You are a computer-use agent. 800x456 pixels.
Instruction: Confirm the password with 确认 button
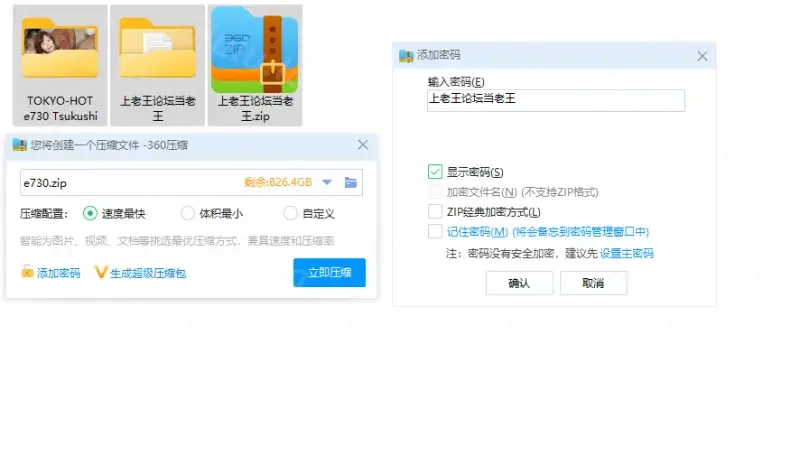519,283
